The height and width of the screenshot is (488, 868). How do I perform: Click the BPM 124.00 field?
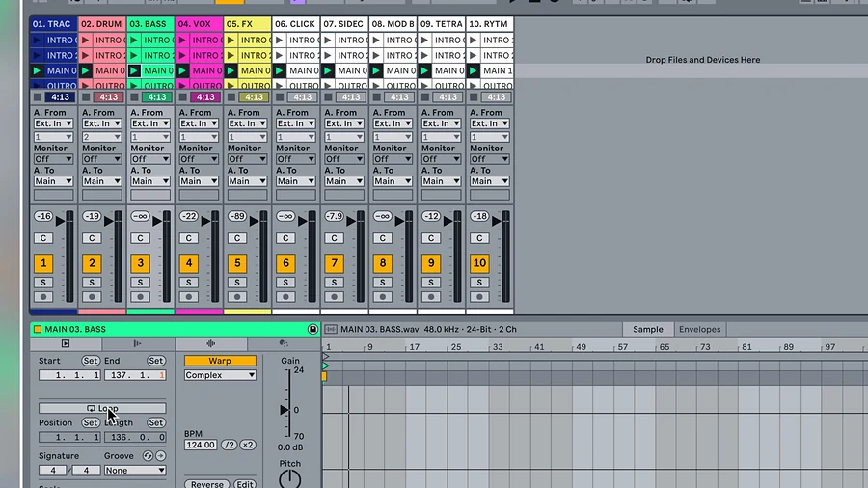(x=201, y=445)
